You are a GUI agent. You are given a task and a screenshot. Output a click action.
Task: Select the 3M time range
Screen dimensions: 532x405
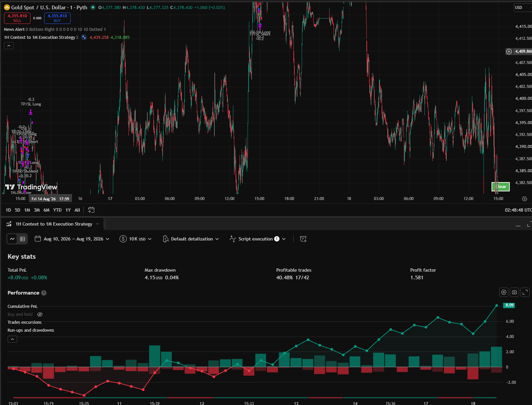(x=37, y=210)
